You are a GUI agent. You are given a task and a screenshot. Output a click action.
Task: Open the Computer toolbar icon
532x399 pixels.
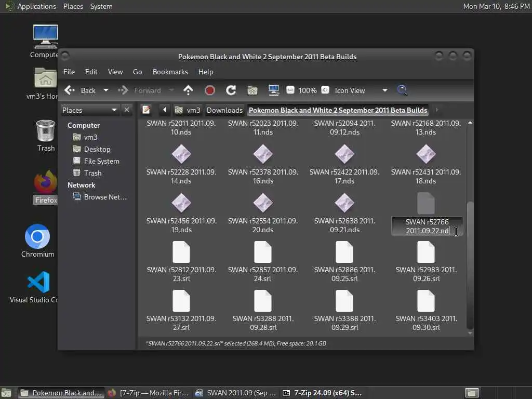[x=273, y=90]
